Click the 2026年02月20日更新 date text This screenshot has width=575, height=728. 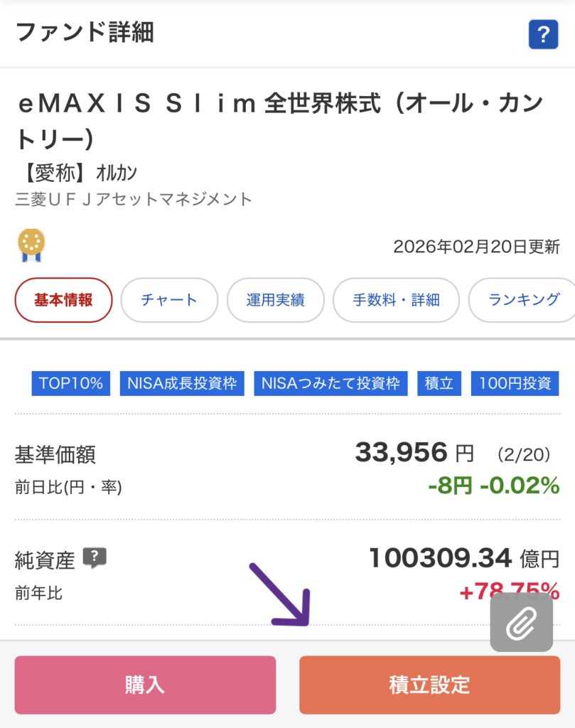click(478, 245)
